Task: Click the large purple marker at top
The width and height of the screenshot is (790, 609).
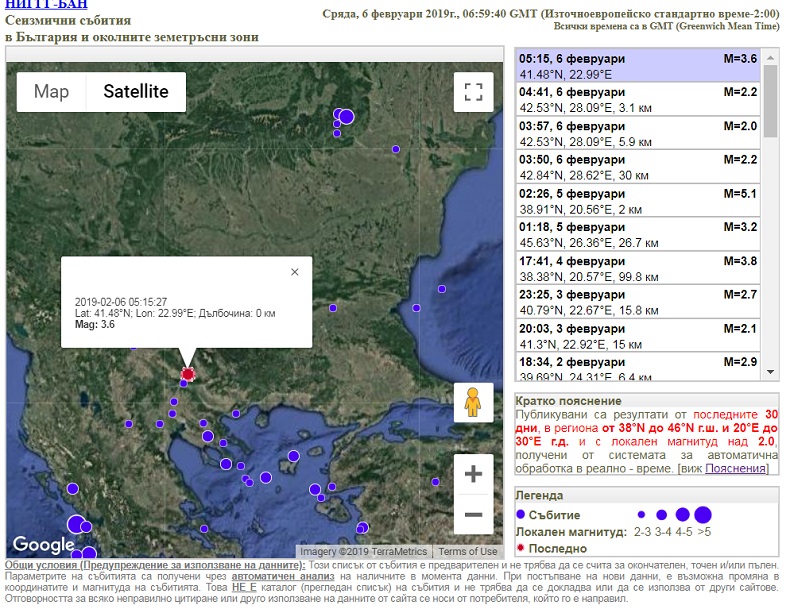Action: tap(346, 117)
